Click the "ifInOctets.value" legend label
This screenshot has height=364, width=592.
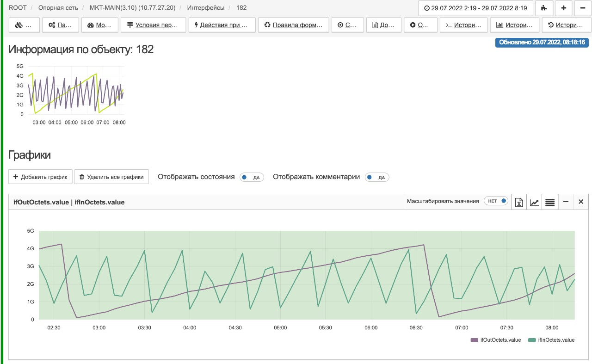(x=556, y=340)
